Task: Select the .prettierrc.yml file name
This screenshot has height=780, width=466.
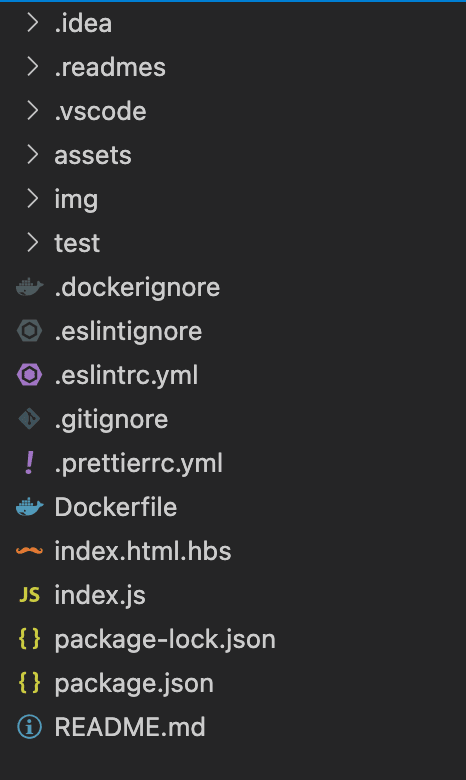Action: [x=139, y=464]
